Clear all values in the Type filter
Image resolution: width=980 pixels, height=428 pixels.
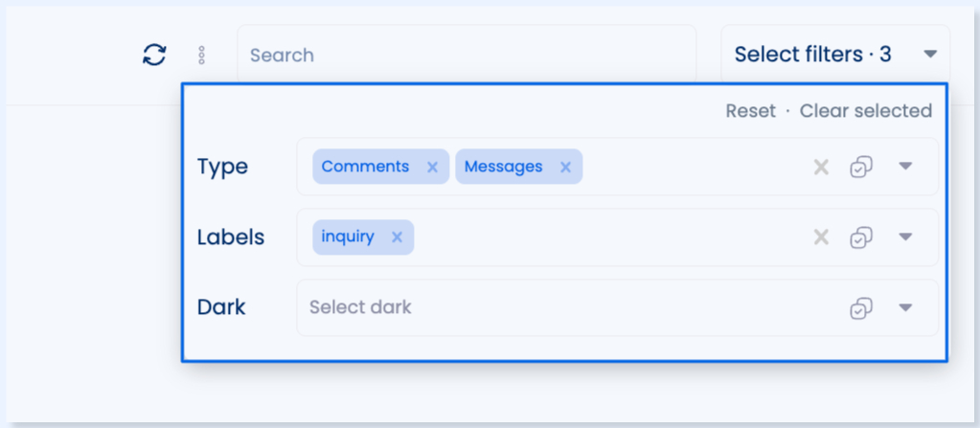[x=821, y=167]
